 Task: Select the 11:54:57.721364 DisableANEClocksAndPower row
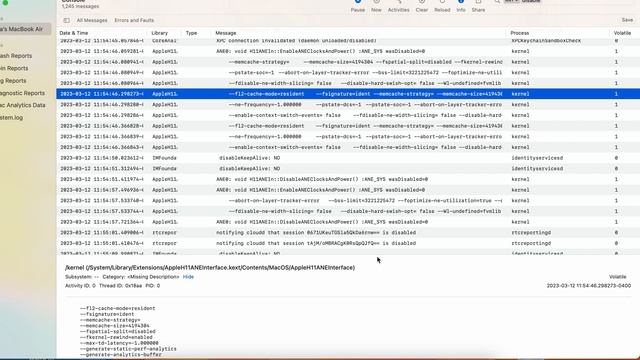coord(348,222)
